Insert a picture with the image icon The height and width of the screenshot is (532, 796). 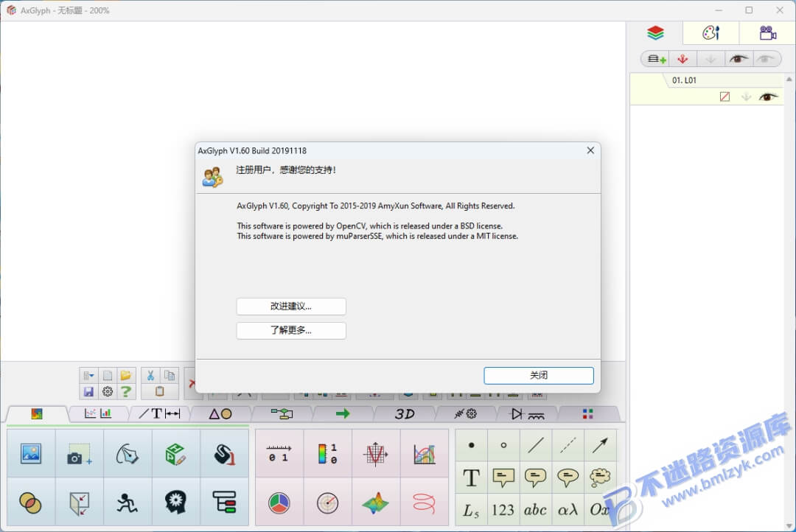(31, 453)
